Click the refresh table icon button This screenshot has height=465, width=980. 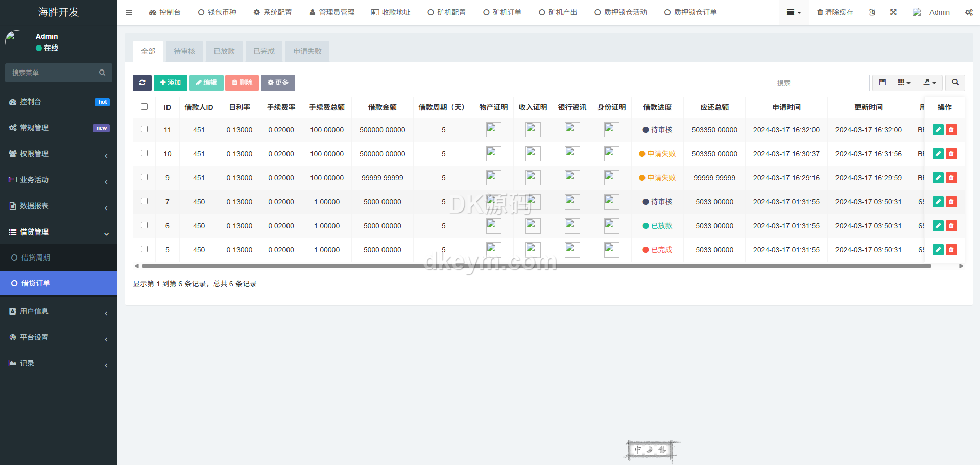coord(142,83)
